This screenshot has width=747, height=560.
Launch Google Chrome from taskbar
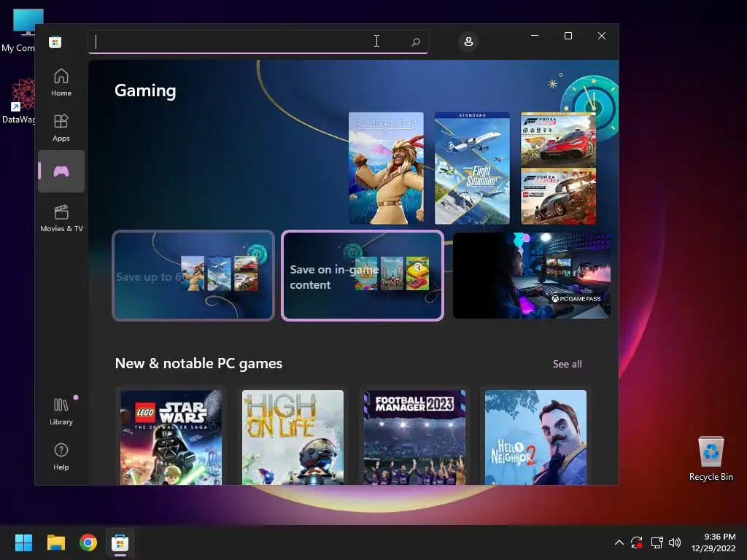click(x=88, y=542)
